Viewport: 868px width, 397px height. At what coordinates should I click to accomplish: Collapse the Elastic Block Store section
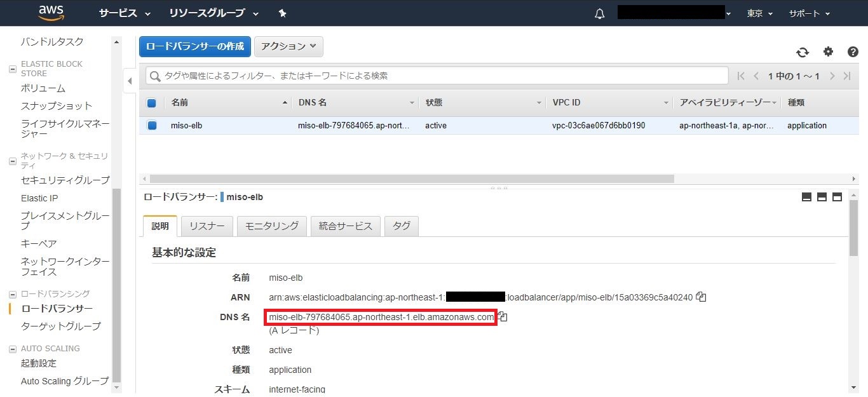[13, 69]
